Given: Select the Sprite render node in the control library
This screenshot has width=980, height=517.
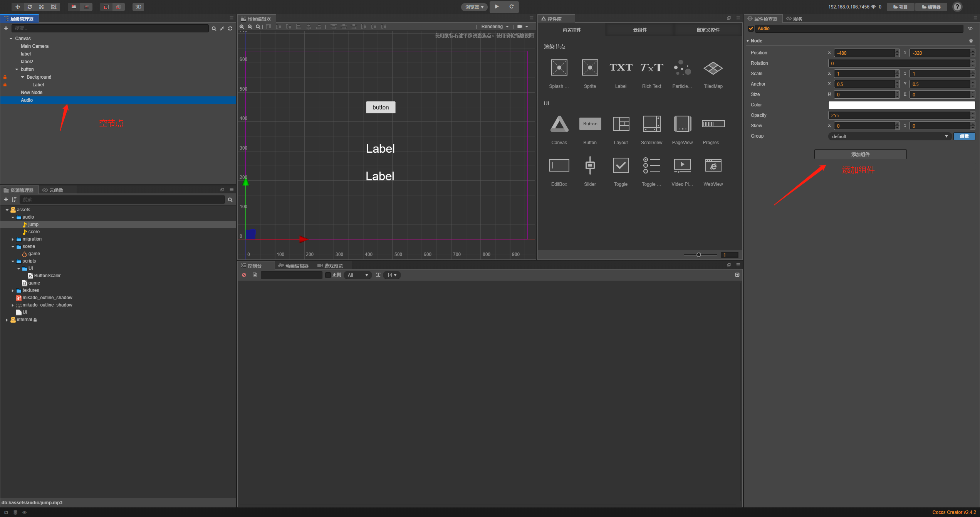Looking at the screenshot, I should coord(590,67).
